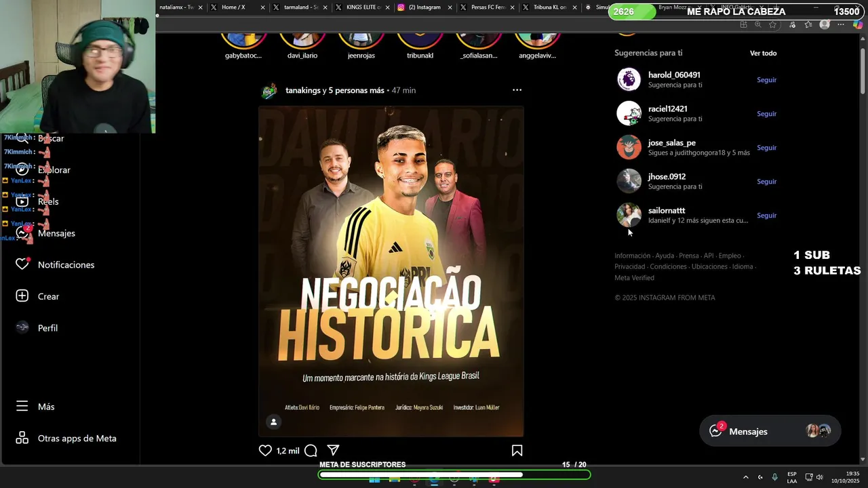Open davi_ilario story
This screenshot has height=488, width=868.
[302, 43]
